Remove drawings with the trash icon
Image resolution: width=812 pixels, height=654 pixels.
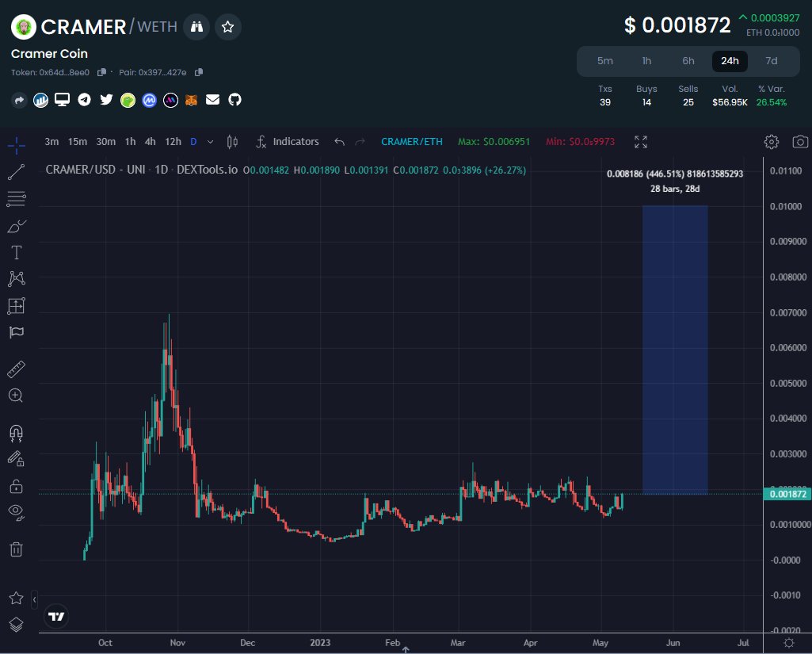(x=16, y=549)
